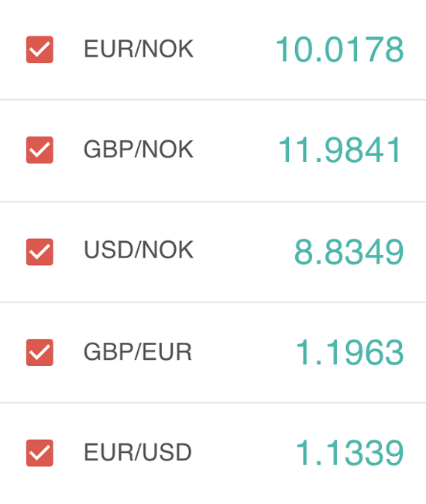Click the checkmark icon next to EUR/USD
The height and width of the screenshot is (504, 426).
tap(40, 453)
